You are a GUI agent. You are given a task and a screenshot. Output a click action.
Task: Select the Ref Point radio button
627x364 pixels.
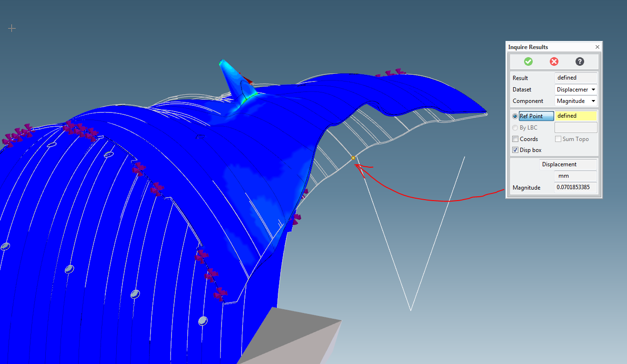515,116
